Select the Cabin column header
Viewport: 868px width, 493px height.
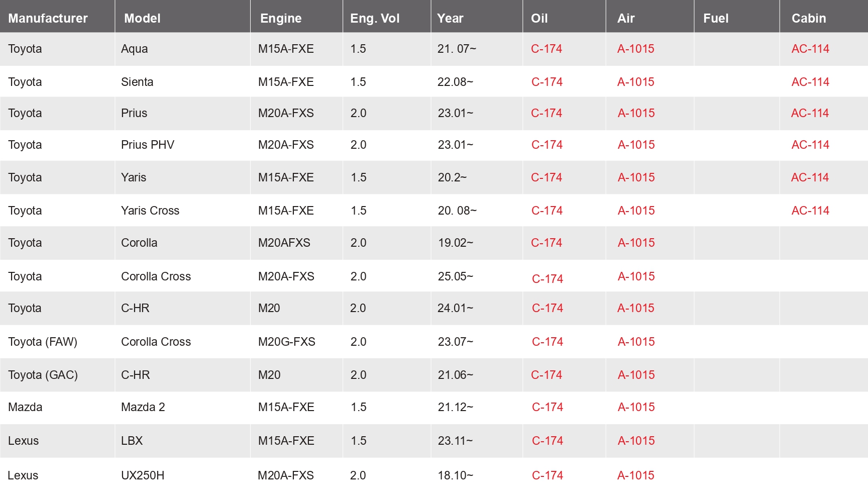pos(809,18)
